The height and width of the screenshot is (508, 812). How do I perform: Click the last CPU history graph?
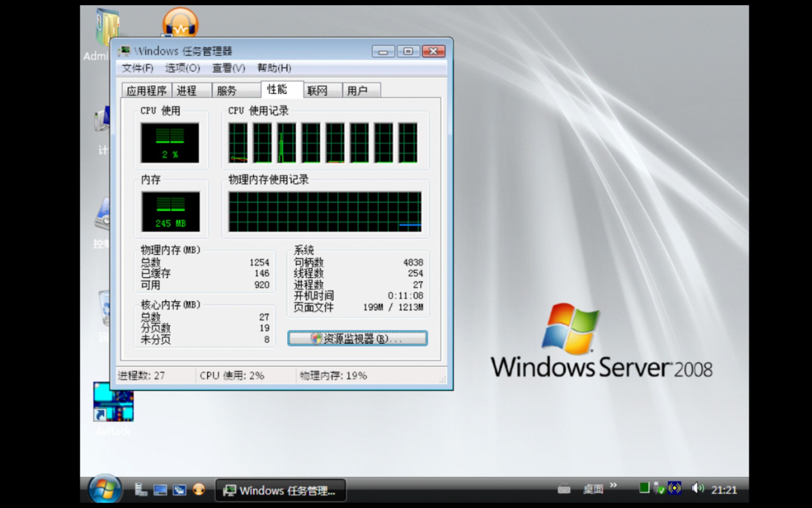point(408,143)
